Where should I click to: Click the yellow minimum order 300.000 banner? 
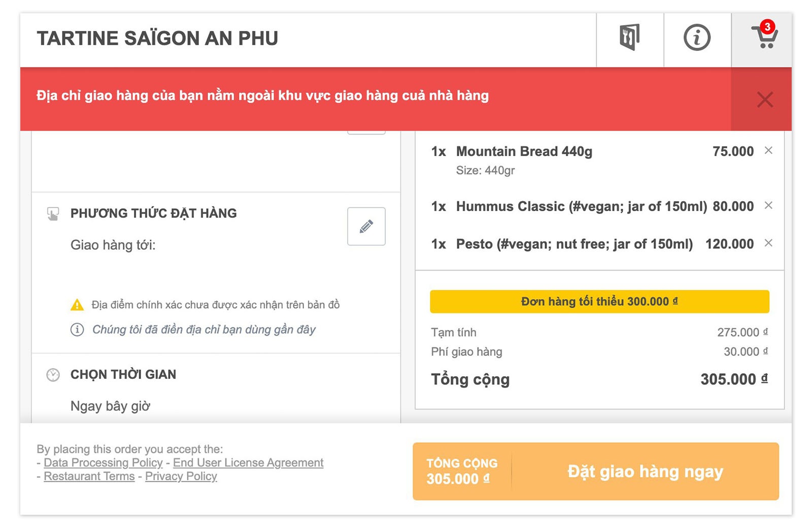click(599, 302)
